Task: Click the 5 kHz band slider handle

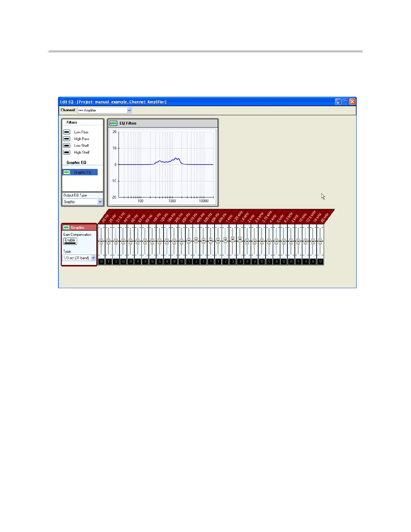Action: [x=276, y=241]
